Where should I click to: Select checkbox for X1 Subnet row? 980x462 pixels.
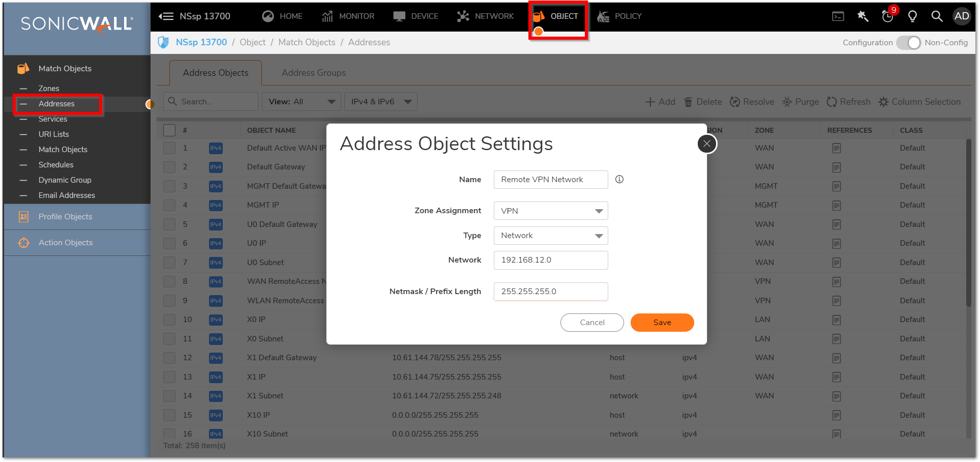169,396
